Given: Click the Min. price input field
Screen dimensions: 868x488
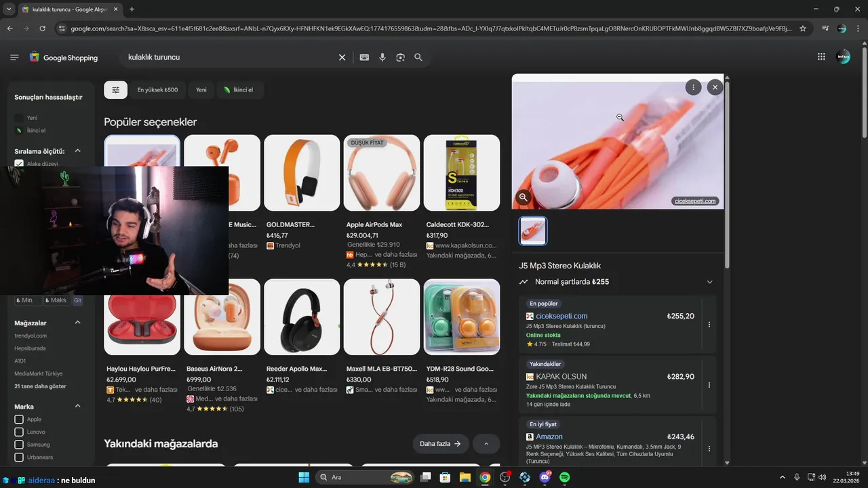Looking at the screenshot, I should tap(28, 300).
